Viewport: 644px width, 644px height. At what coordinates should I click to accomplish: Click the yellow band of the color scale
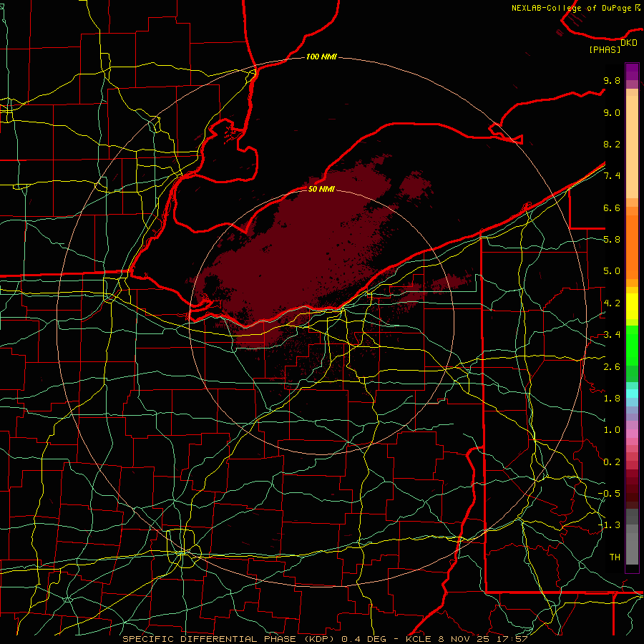tap(632, 306)
